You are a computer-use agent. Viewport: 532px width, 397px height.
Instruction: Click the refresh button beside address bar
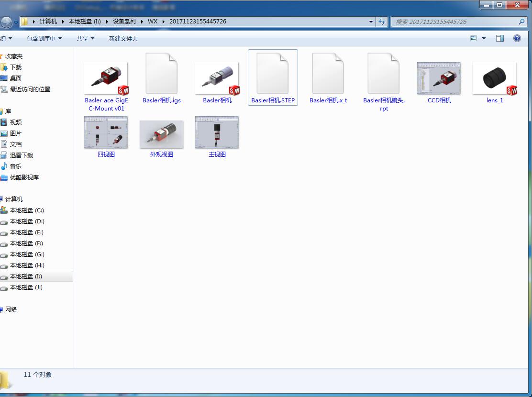[x=382, y=22]
